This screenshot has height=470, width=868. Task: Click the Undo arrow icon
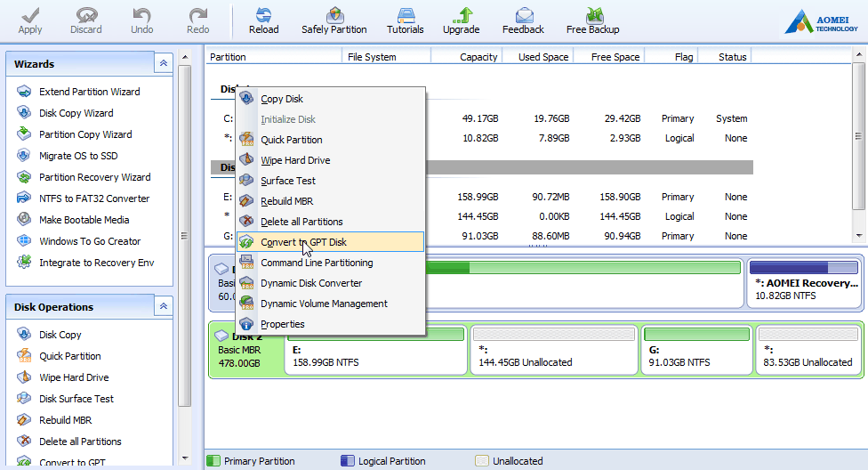pyautogui.click(x=141, y=15)
